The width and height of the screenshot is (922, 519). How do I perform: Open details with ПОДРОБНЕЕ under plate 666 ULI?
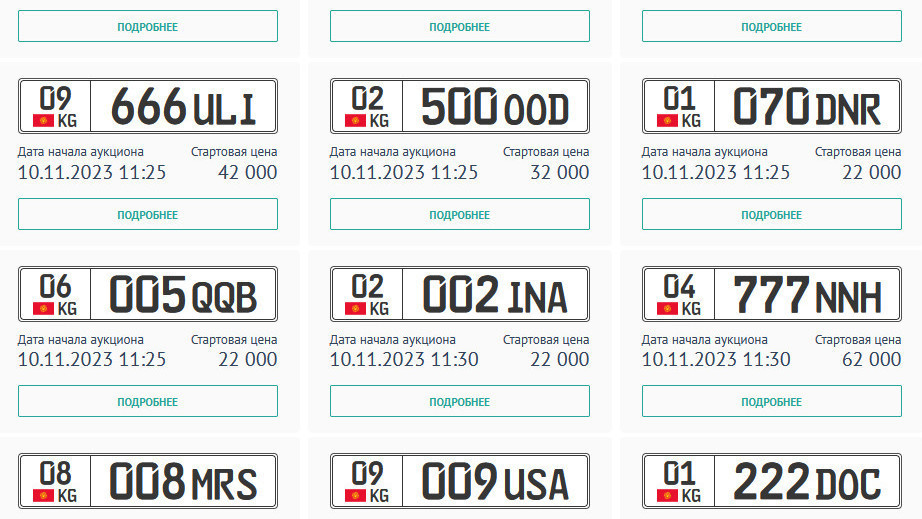(x=148, y=215)
